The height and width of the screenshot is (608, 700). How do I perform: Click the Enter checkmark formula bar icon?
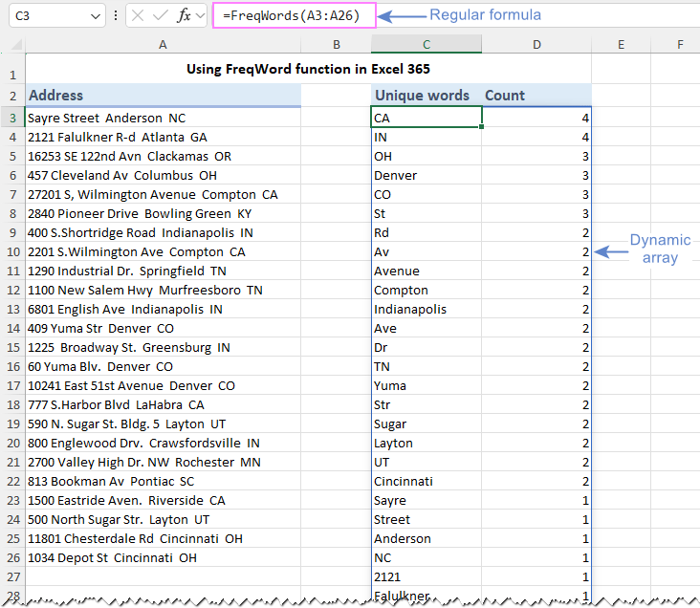point(161,16)
